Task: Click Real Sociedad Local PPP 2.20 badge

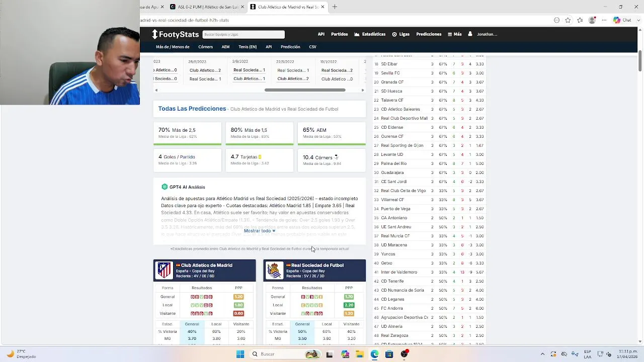Action: click(x=349, y=305)
